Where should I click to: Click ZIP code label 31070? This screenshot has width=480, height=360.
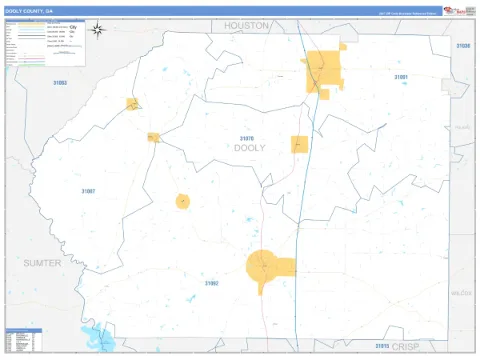pos(247,138)
